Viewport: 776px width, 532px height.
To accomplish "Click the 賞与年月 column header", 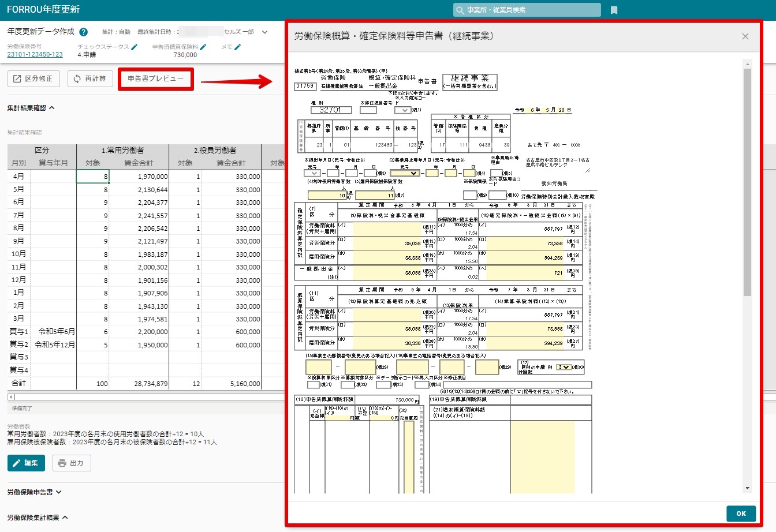I will coord(53,163).
